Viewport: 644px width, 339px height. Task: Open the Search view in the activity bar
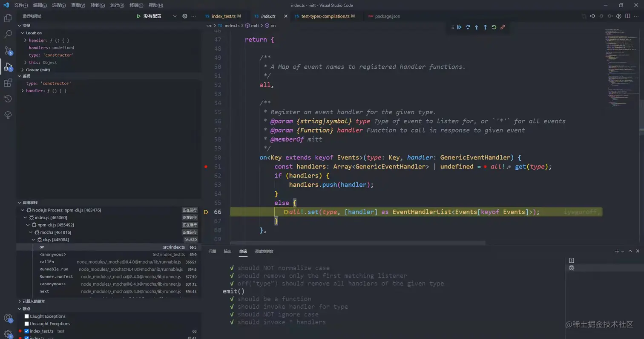8,34
